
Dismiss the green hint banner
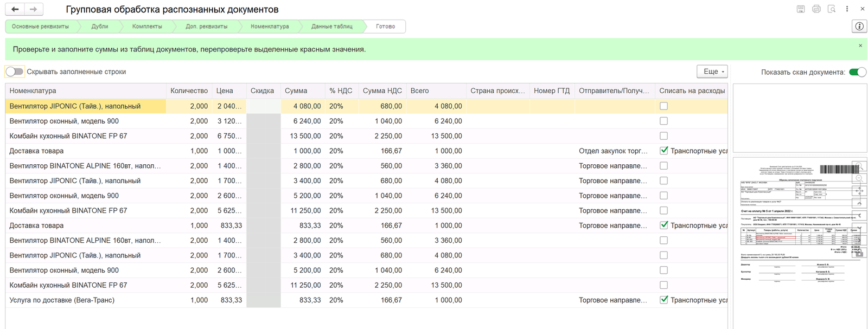coord(860,46)
